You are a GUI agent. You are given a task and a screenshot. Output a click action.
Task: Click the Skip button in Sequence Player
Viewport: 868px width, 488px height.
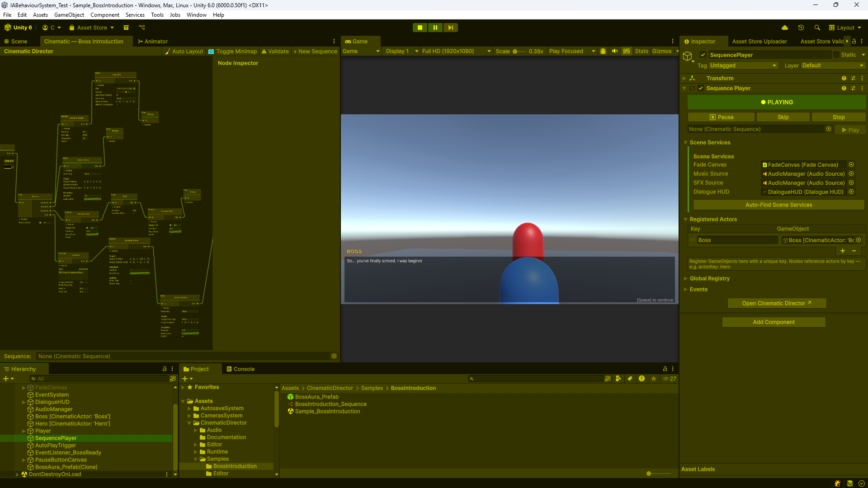[783, 117]
